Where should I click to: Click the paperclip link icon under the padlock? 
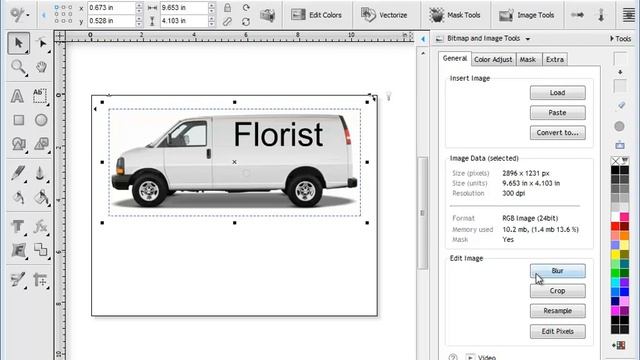tap(227, 22)
